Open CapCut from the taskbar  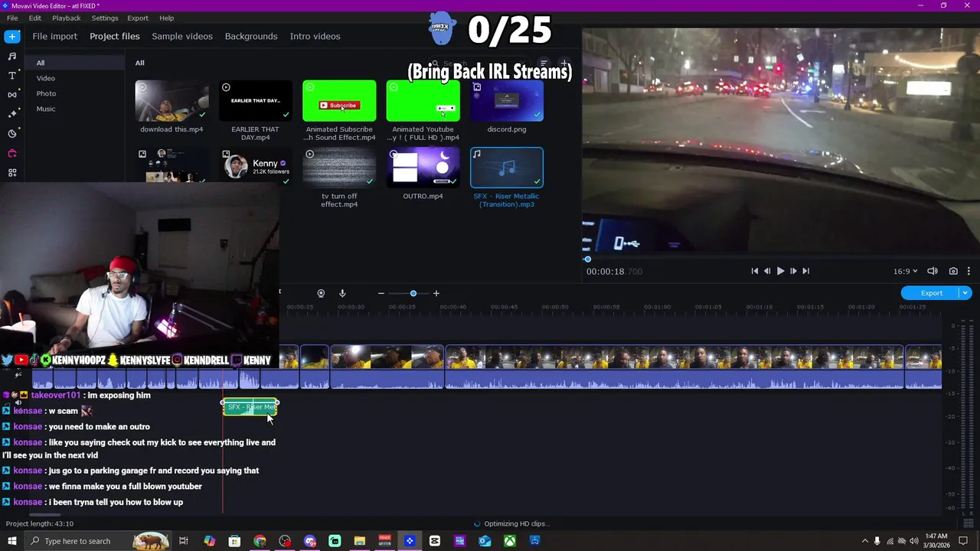tap(435, 541)
